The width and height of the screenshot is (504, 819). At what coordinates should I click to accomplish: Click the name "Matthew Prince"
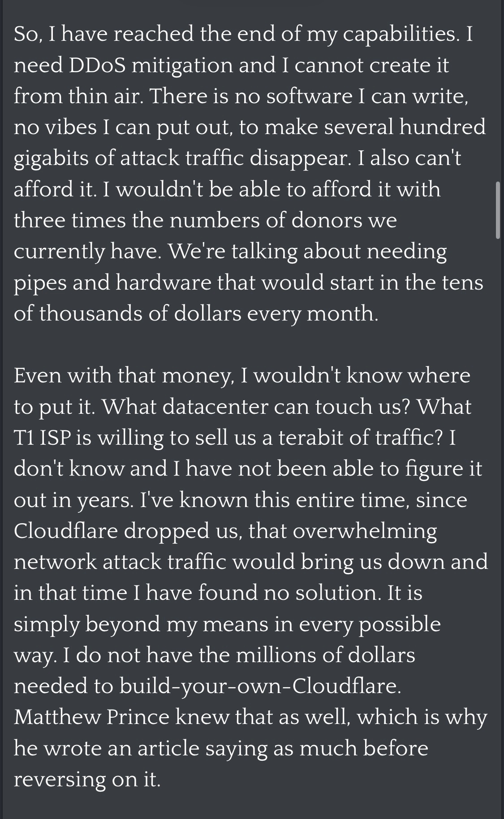(91, 717)
